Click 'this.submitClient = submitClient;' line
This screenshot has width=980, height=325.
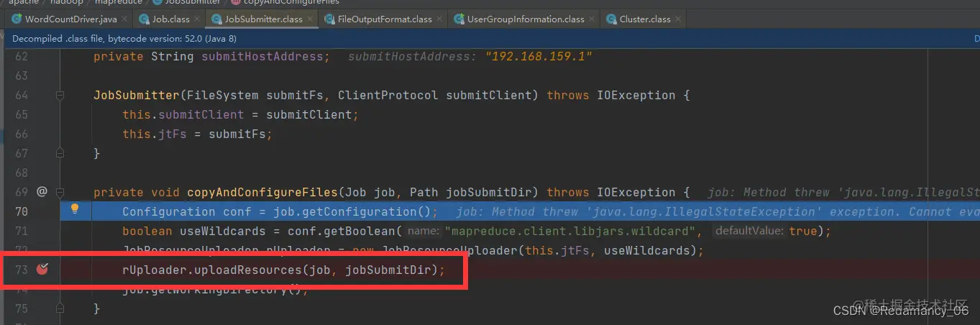click(240, 114)
